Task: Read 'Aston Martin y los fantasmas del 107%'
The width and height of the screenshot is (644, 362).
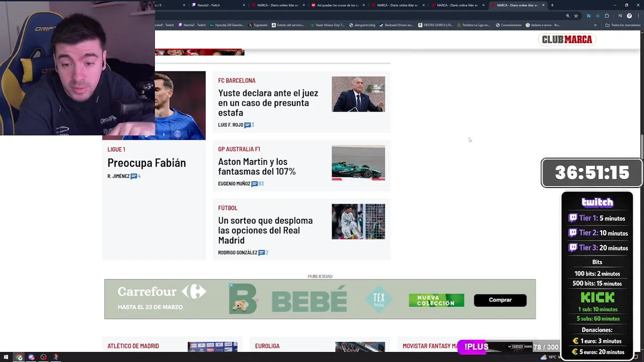Action: pos(257,166)
